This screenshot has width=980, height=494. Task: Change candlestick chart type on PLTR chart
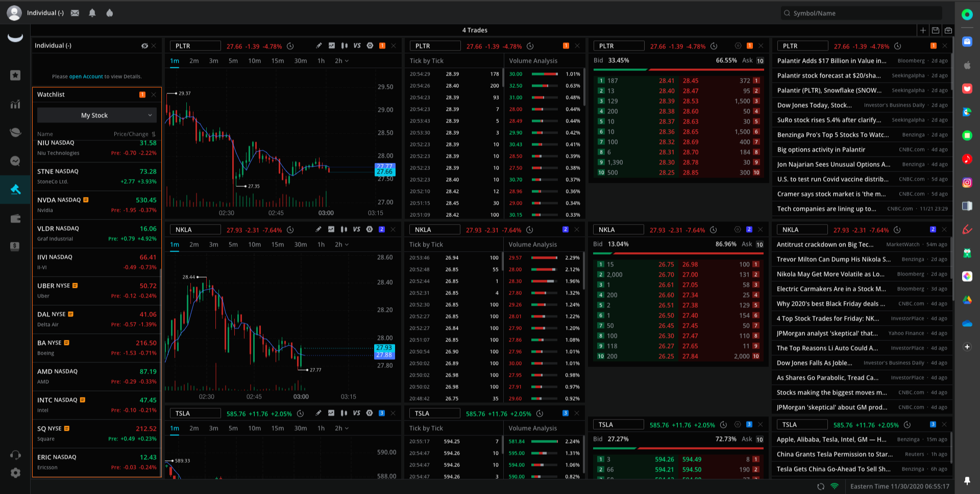click(x=345, y=45)
